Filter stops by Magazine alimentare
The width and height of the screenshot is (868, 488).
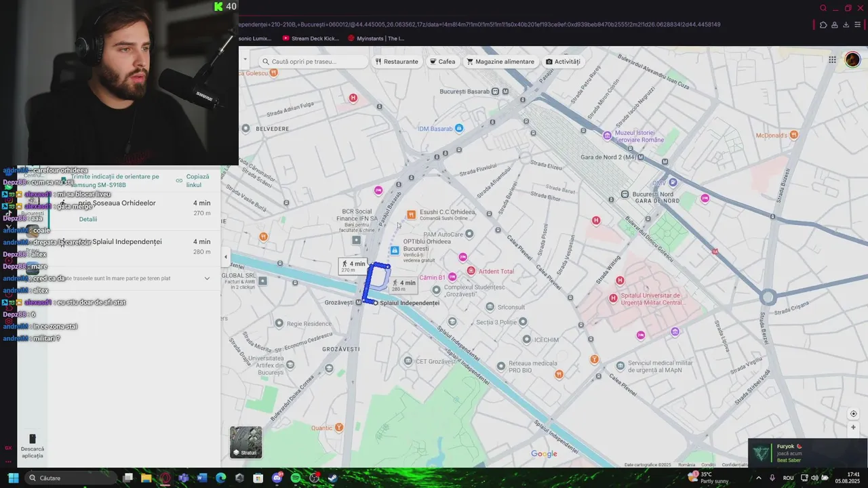point(500,62)
